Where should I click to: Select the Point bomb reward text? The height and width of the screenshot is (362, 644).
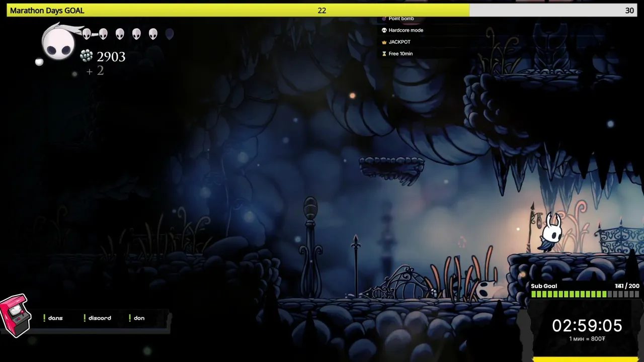(x=401, y=19)
